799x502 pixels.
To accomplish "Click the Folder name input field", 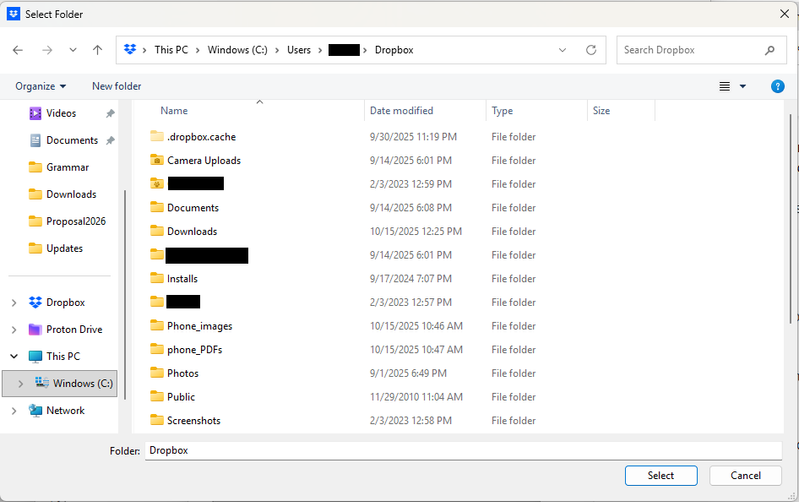I will [462, 451].
